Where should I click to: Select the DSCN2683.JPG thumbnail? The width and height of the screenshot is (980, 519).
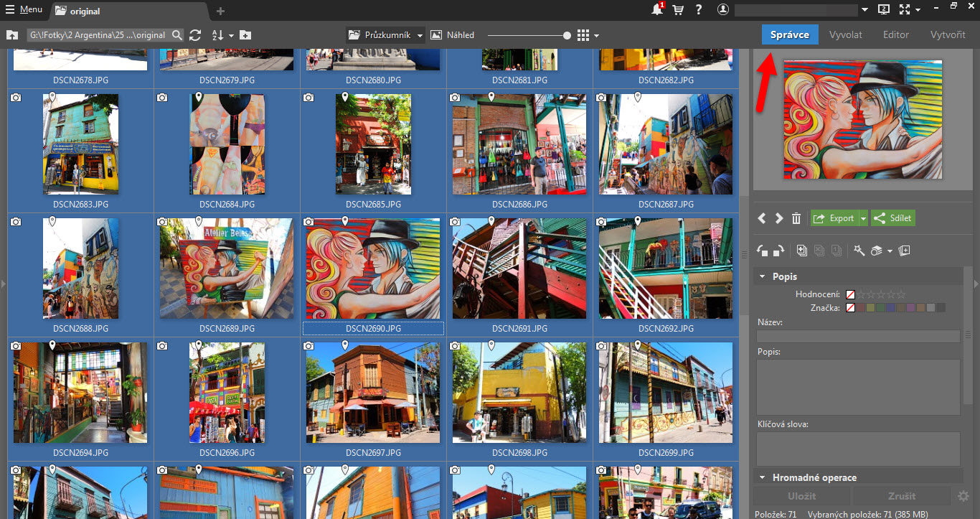[80, 144]
